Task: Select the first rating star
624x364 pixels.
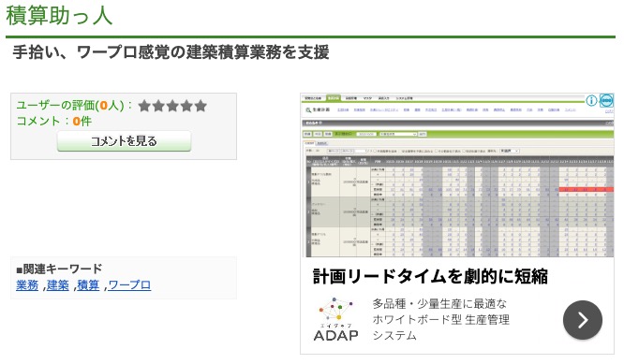Action: click(144, 106)
